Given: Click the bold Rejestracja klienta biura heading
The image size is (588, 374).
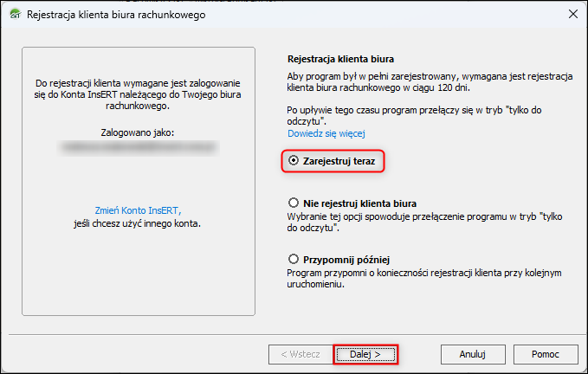Looking at the screenshot, I should (x=340, y=59).
